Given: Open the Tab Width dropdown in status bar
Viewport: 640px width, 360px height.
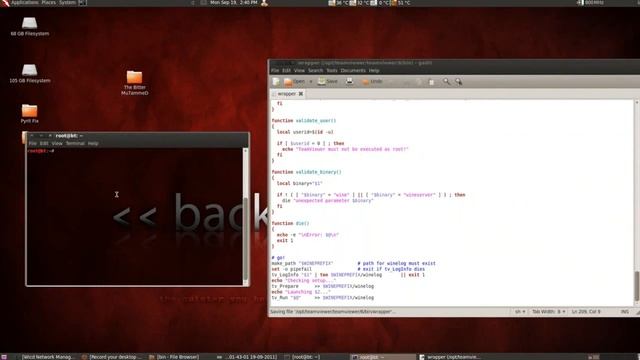Looking at the screenshot, I should pyautogui.click(x=549, y=312).
